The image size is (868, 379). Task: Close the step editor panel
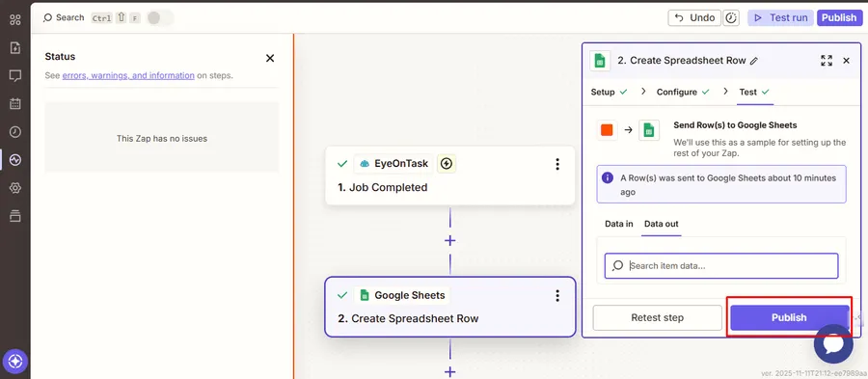click(846, 61)
